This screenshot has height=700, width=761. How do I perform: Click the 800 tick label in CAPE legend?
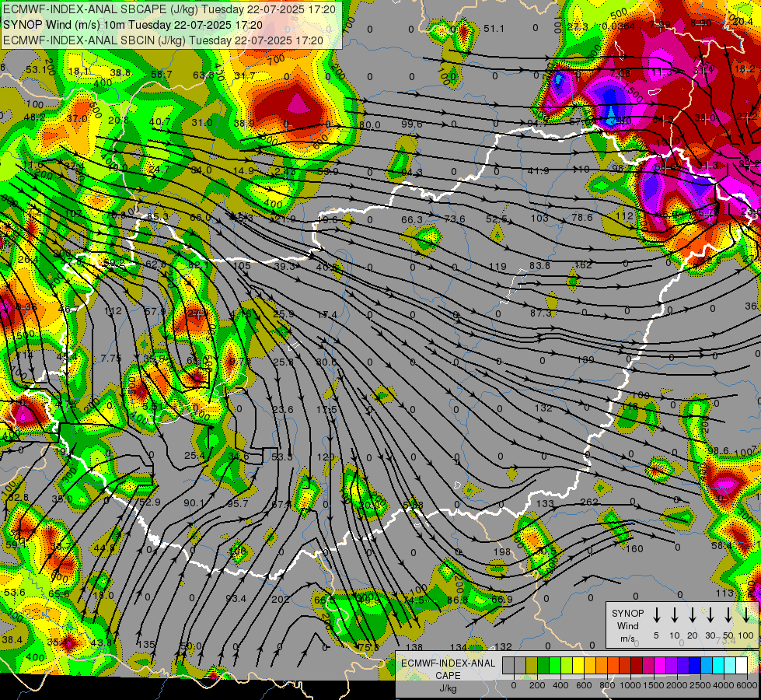[607, 685]
